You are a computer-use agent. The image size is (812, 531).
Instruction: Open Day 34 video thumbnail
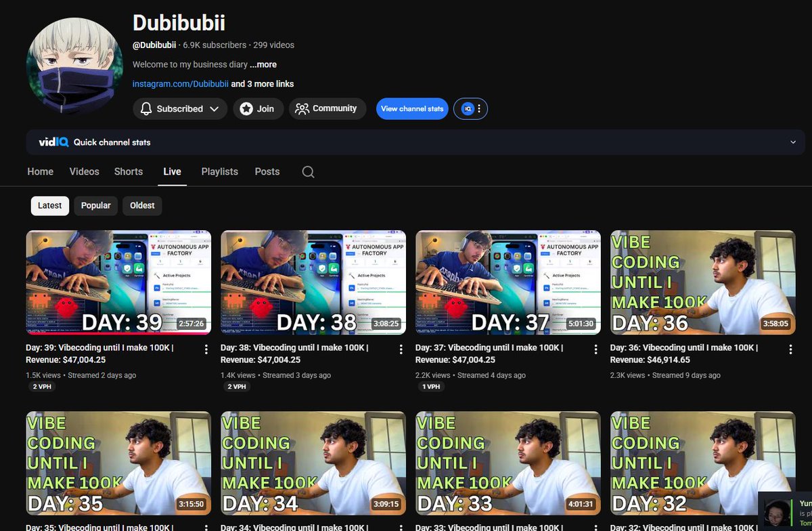click(x=313, y=463)
